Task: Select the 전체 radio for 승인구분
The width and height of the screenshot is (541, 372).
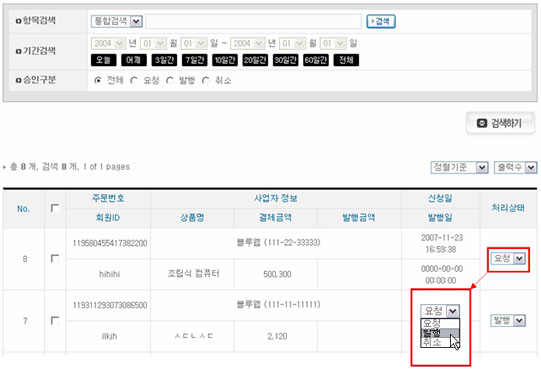Action: (x=98, y=81)
